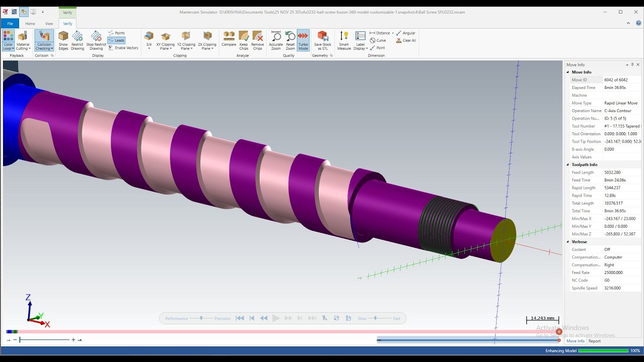This screenshot has width=644, height=362.
Task: Open Collision group dialog launcher
Action: [x=52, y=56]
